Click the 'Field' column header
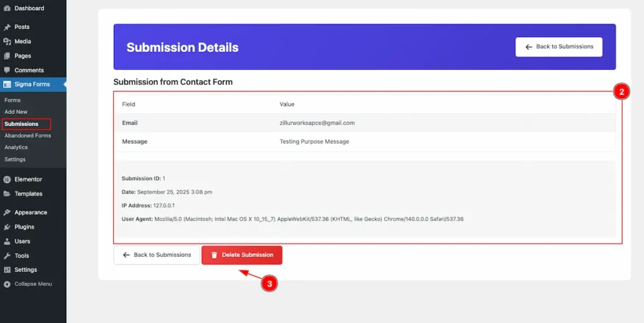 click(128, 105)
